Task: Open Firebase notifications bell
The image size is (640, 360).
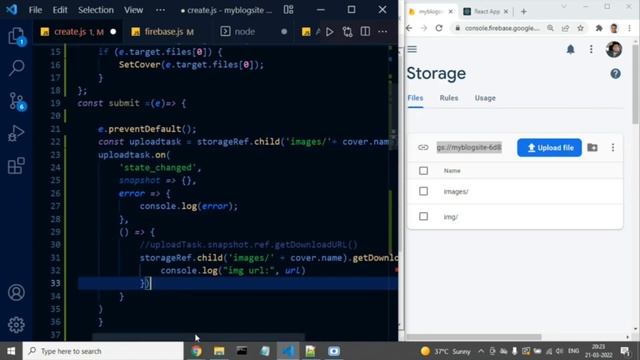Action: pos(571,49)
